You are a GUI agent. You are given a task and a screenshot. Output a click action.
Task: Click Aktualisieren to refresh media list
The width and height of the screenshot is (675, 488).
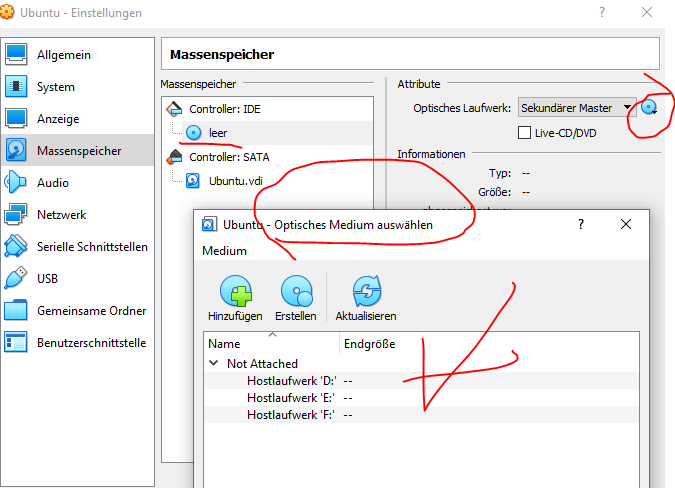point(366,298)
